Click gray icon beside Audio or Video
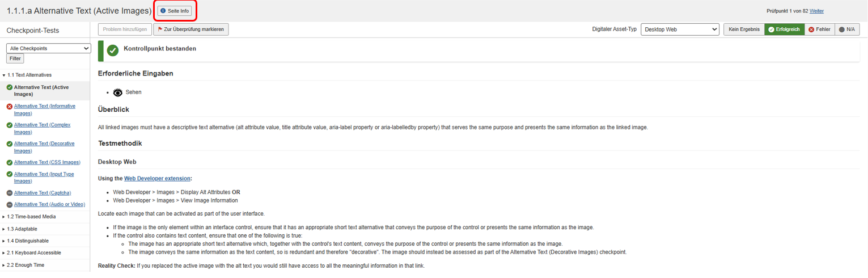Viewport: 868px width, 278px height. 10,205
